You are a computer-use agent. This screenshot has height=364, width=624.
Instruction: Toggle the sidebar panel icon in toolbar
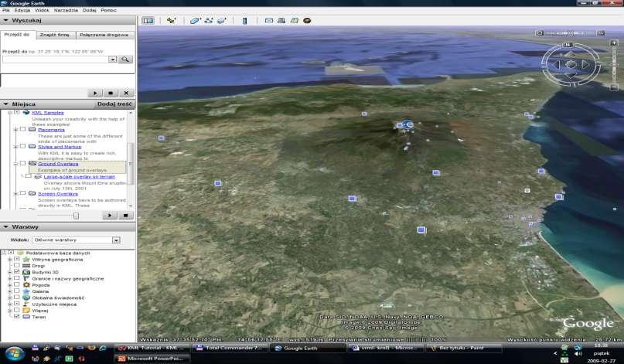[x=148, y=20]
